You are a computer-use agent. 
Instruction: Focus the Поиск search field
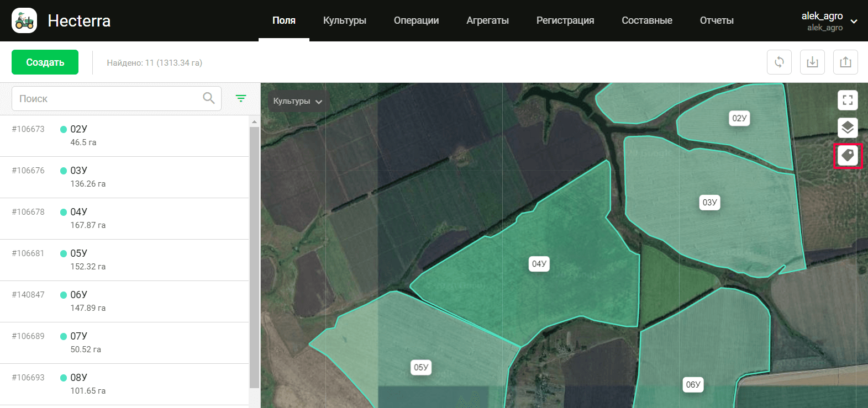(108, 98)
